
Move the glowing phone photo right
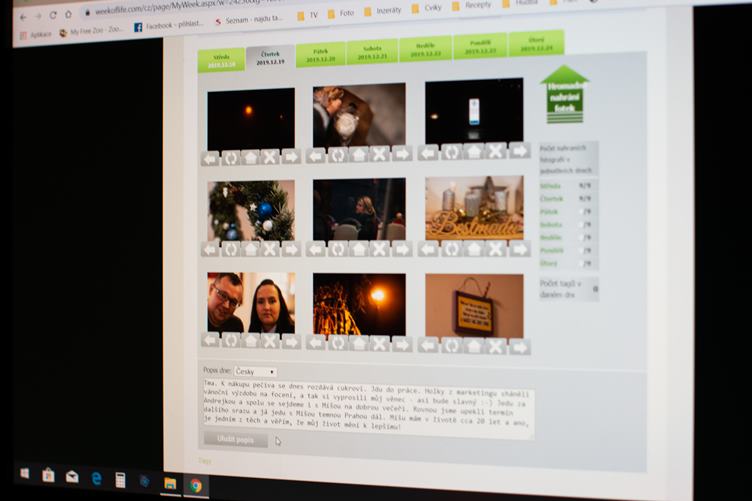pyautogui.click(x=520, y=151)
